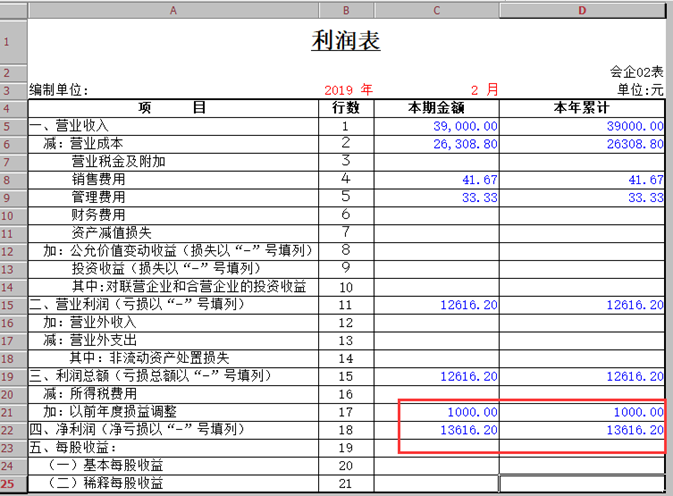Click 13616.20 in 本年累计 column
Image resolution: width=673 pixels, height=496 pixels.
tap(635, 430)
